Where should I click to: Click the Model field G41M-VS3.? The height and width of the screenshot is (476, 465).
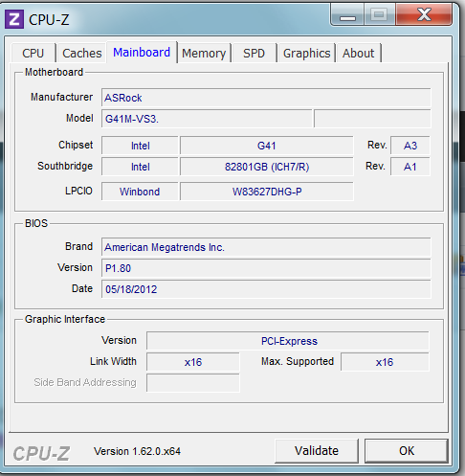[x=207, y=119]
